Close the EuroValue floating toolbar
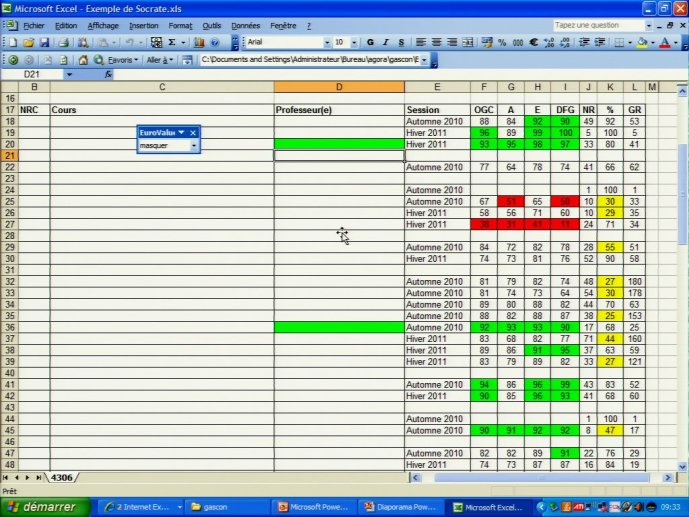689x517 pixels. (193, 133)
